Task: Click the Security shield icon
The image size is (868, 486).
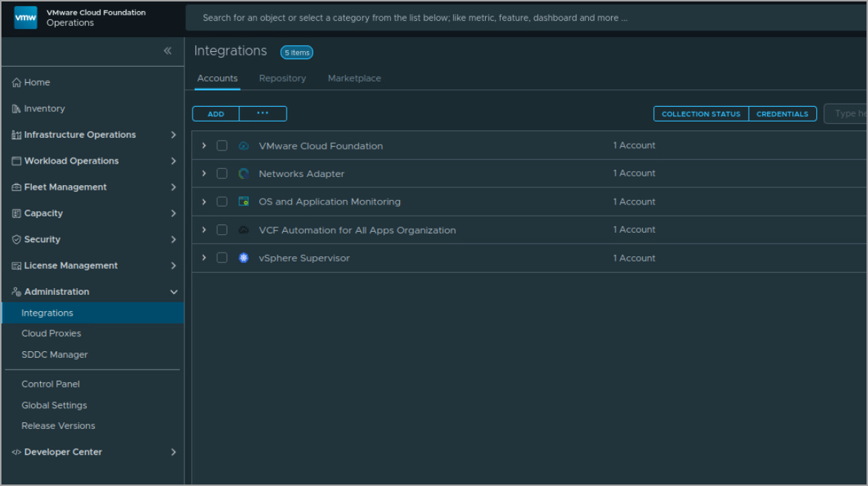Action: click(16, 240)
